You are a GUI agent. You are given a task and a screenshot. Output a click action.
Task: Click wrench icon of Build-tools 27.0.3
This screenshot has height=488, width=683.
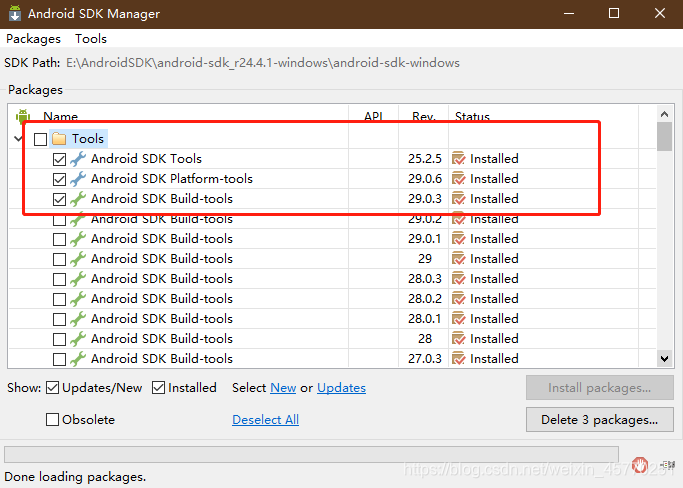(78, 359)
